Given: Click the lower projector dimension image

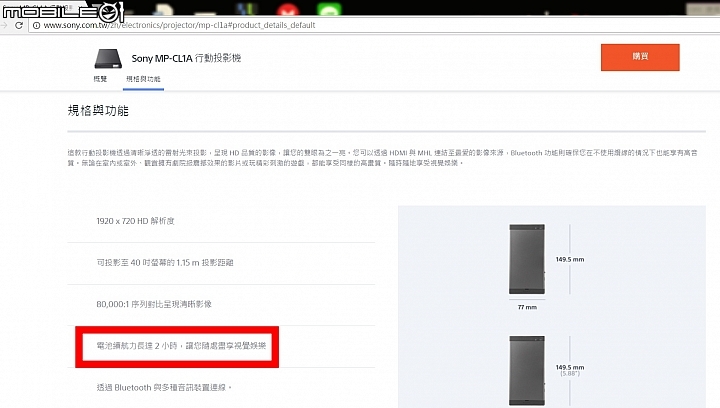Looking at the screenshot, I should coord(527,371).
